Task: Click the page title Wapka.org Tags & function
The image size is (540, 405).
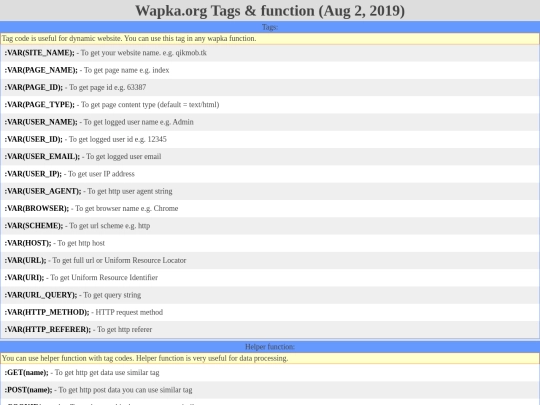Action: (x=270, y=11)
